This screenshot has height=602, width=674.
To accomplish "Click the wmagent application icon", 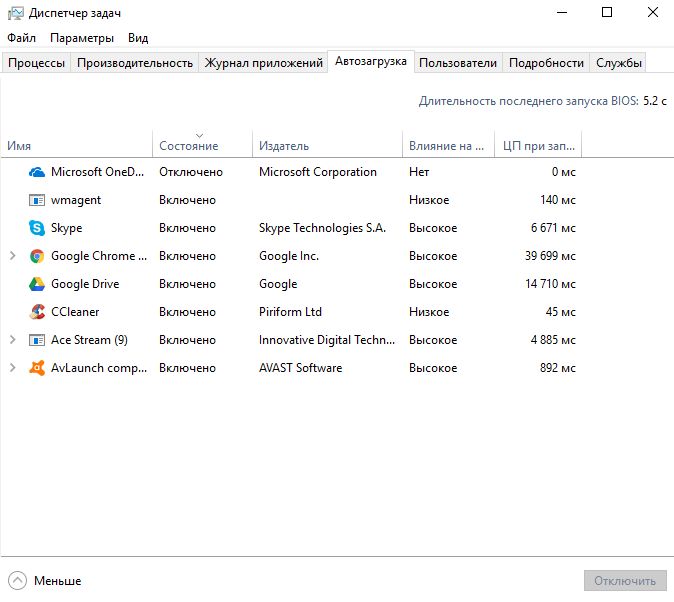I will click(x=37, y=200).
